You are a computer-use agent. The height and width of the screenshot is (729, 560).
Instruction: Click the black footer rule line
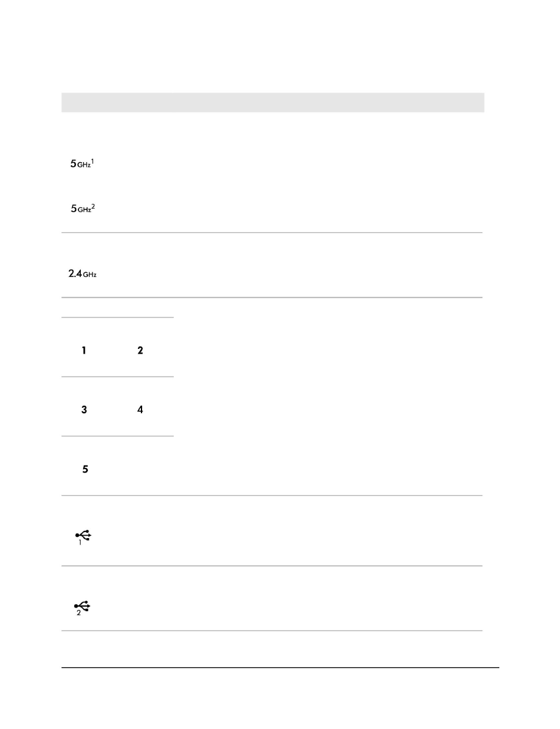point(281,668)
